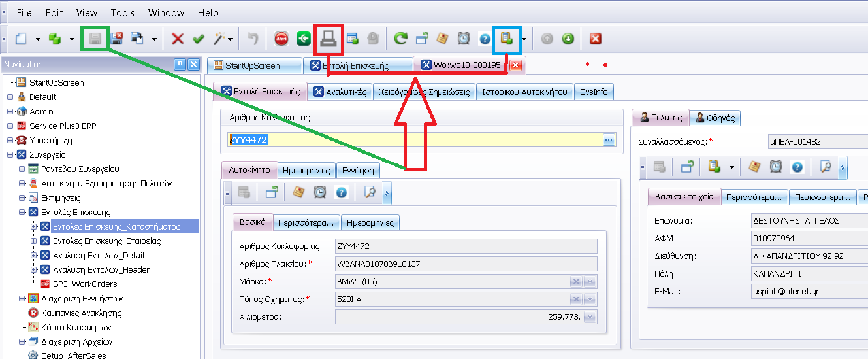
Task: Open the Μάρκα BMW dropdown
Action: [x=590, y=281]
